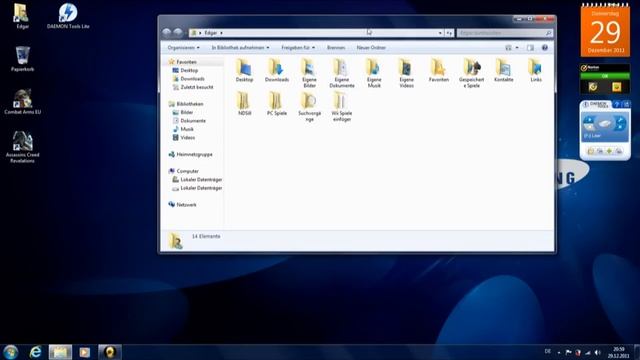The image size is (640, 360).
Task: Open the address bar history dropdown arrow
Action: [x=440, y=33]
